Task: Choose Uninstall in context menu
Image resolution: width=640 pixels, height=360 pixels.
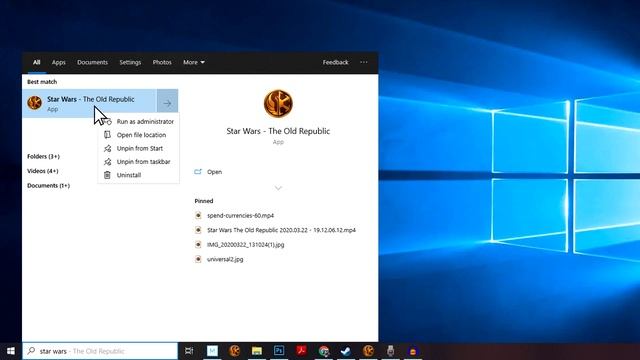Action: click(138, 175)
